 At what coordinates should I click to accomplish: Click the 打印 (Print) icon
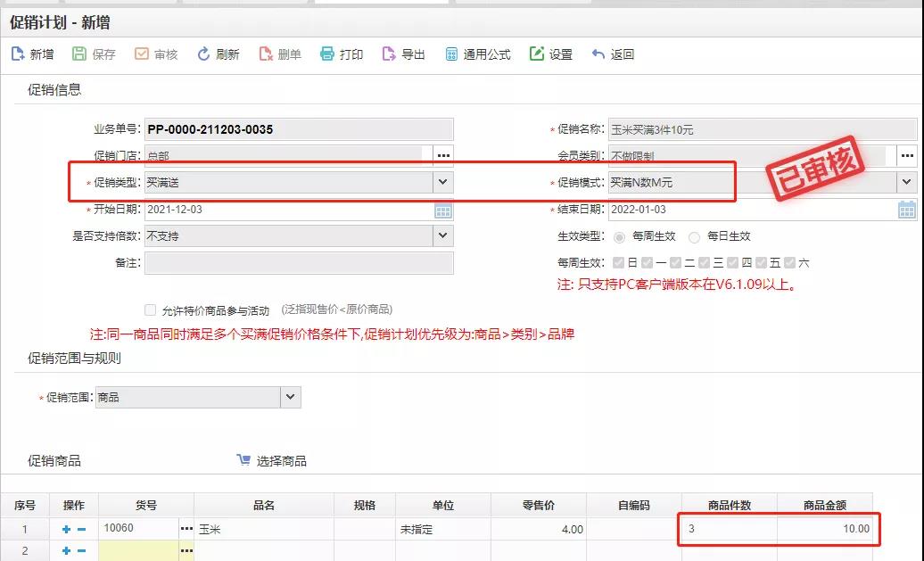pyautogui.click(x=341, y=54)
